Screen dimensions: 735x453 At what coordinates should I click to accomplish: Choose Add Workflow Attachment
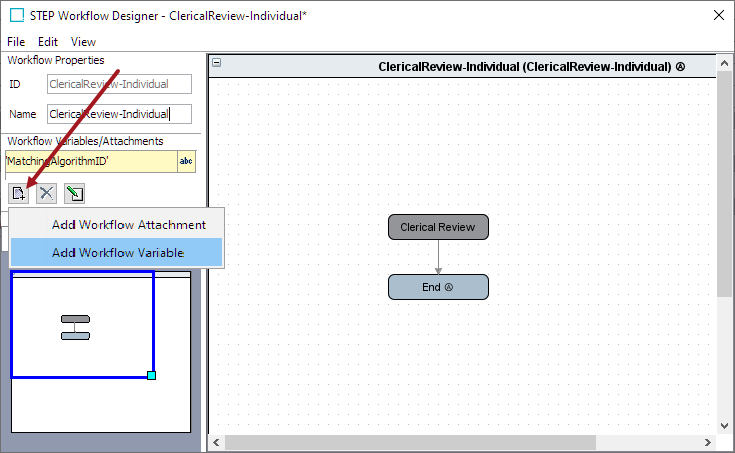(128, 225)
